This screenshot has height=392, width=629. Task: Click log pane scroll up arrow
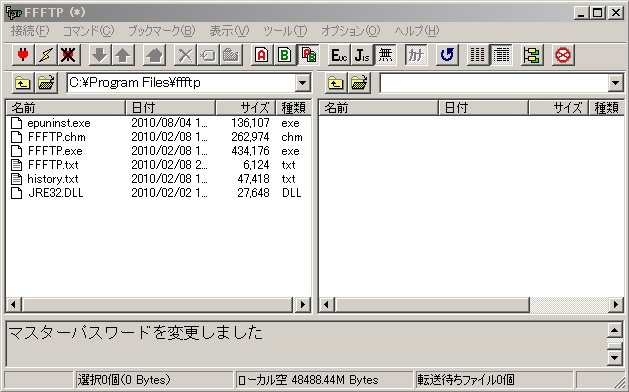coord(615,331)
